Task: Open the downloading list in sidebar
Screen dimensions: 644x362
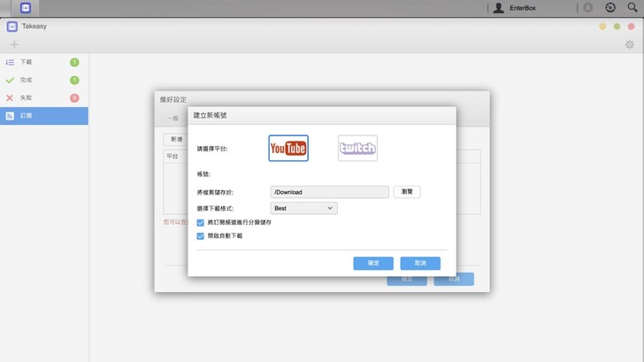Action: click(x=44, y=62)
